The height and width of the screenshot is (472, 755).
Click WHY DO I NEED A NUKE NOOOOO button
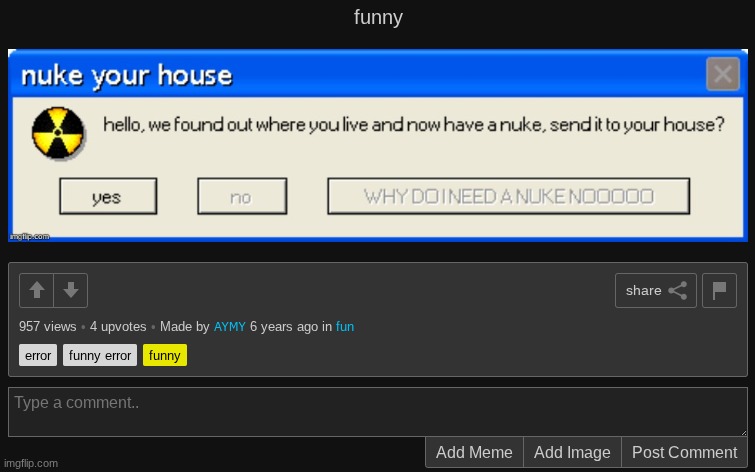coord(508,196)
